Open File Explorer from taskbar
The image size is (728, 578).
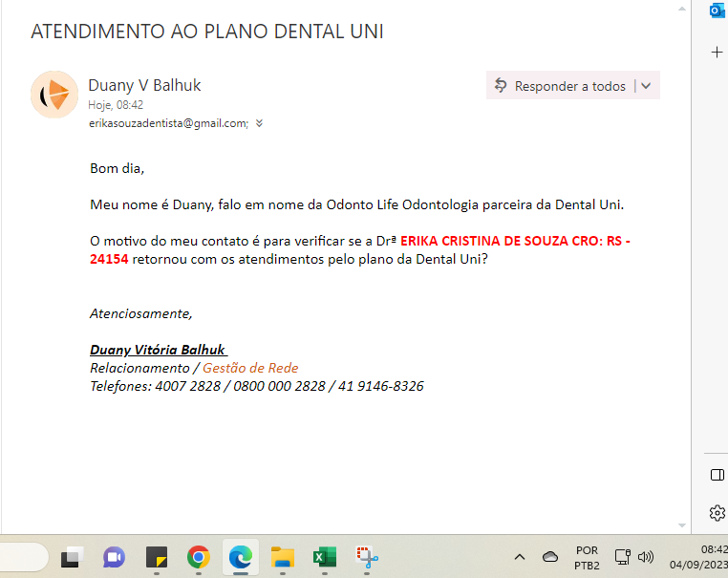[x=283, y=557]
